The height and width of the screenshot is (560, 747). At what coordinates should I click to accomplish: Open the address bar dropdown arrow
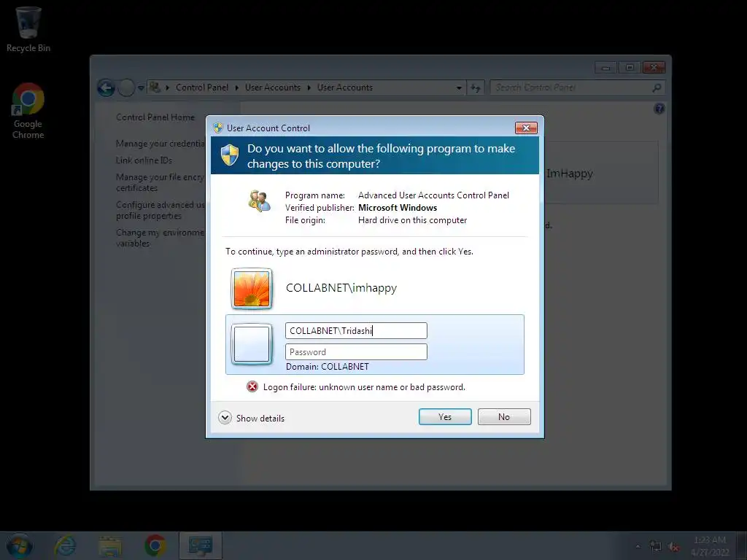coord(459,88)
